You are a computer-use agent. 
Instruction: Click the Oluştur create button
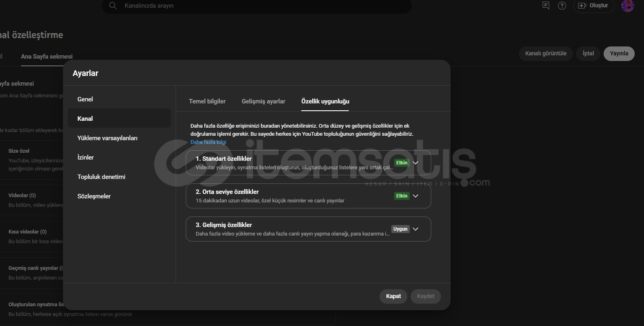point(594,6)
